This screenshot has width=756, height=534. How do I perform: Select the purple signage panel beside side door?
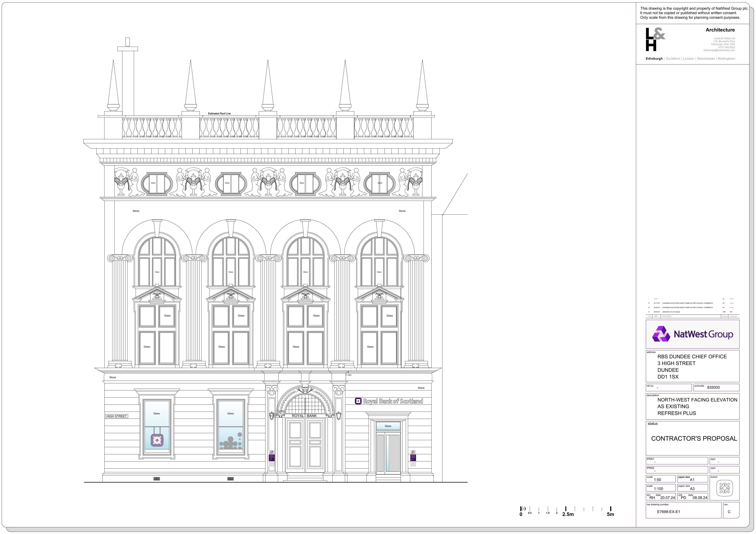[413, 458]
